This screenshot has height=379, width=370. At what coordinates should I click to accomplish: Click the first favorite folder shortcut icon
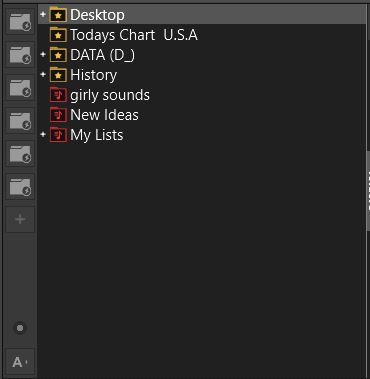(x=20, y=22)
